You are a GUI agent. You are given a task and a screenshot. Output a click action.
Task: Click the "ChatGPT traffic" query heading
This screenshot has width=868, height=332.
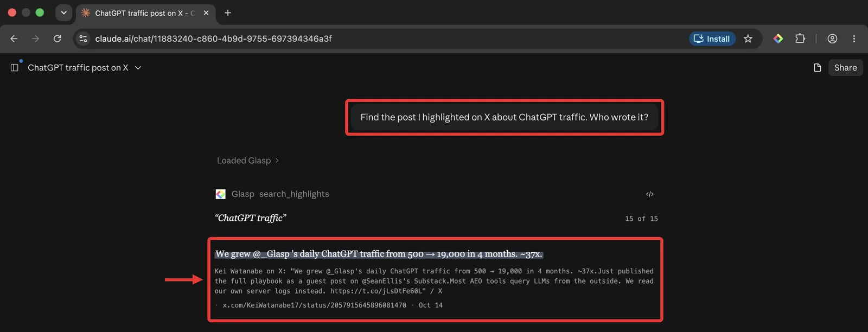(x=251, y=218)
